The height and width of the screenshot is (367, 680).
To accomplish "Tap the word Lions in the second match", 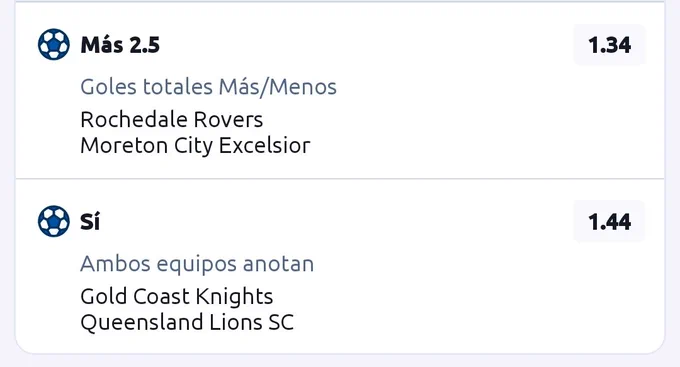I will click(x=236, y=322).
